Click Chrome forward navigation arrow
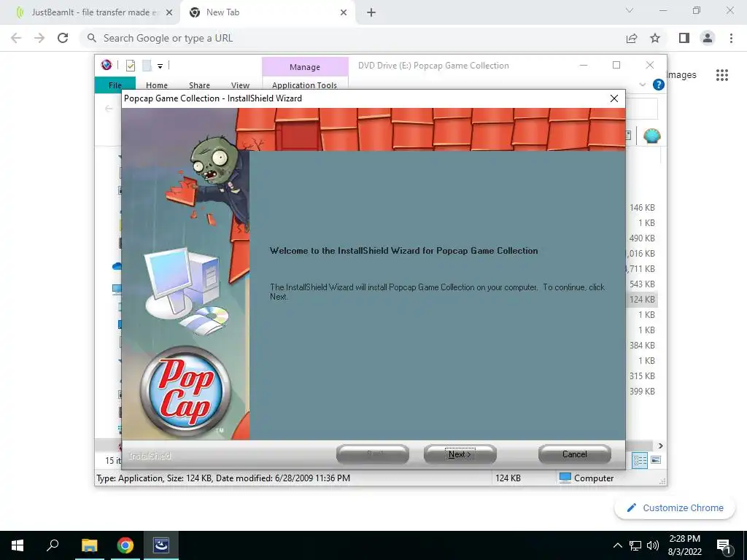 click(39, 38)
